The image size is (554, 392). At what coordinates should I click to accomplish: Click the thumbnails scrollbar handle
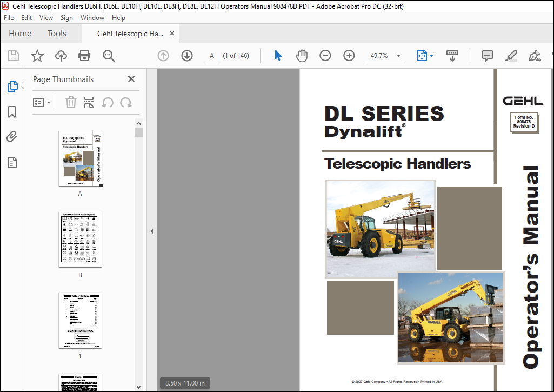tap(138, 132)
